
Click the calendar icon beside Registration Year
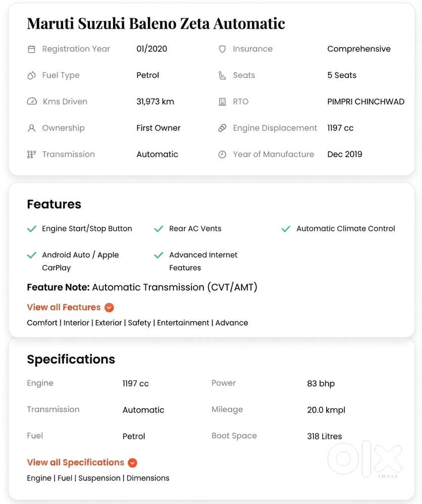pos(31,49)
